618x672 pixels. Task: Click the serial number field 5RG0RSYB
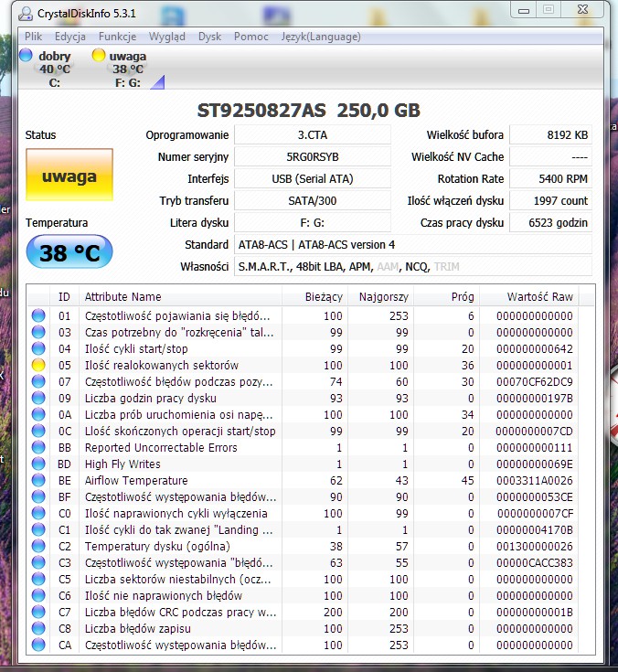[313, 157]
